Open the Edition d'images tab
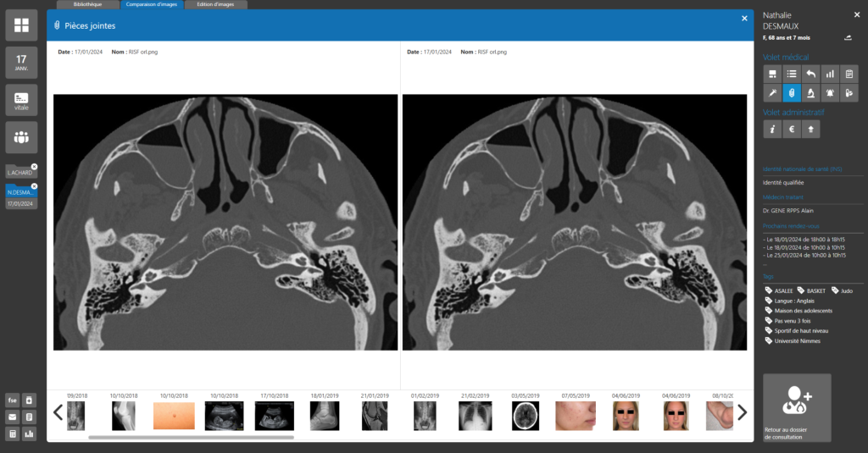 tap(215, 4)
